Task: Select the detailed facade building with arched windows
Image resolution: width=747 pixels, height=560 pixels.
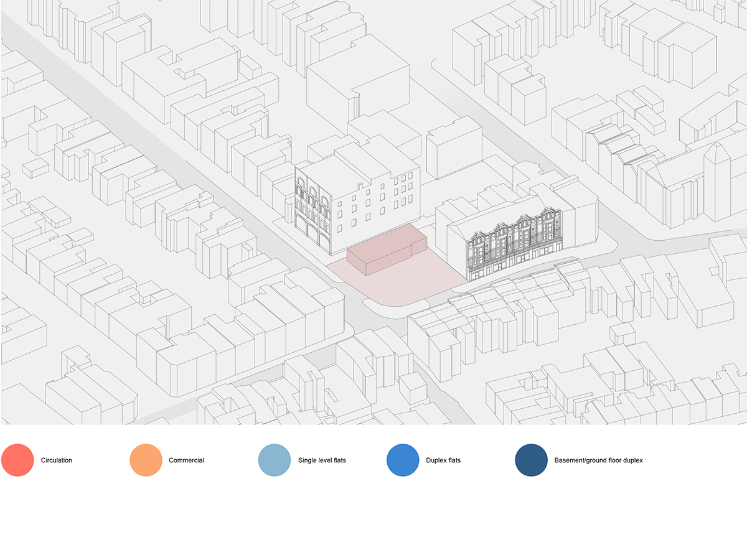Action: point(357,199)
